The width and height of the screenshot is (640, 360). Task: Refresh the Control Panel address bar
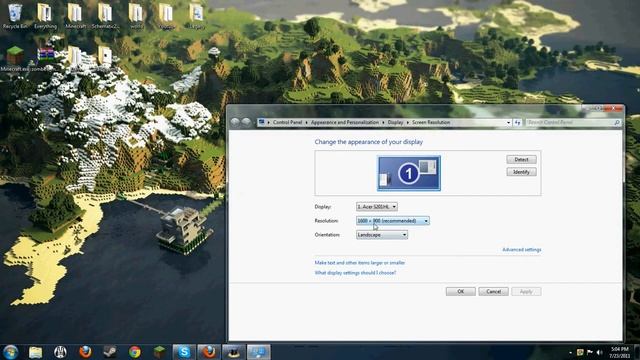click(x=518, y=122)
